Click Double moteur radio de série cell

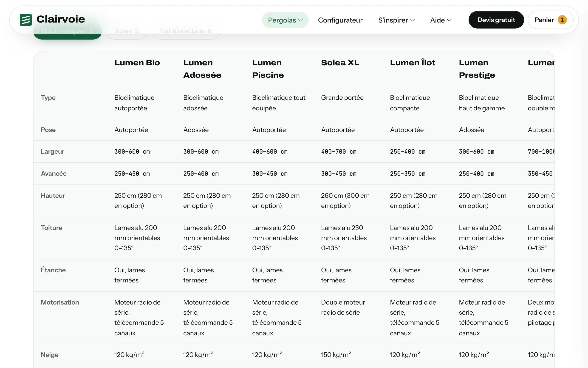coord(343,308)
